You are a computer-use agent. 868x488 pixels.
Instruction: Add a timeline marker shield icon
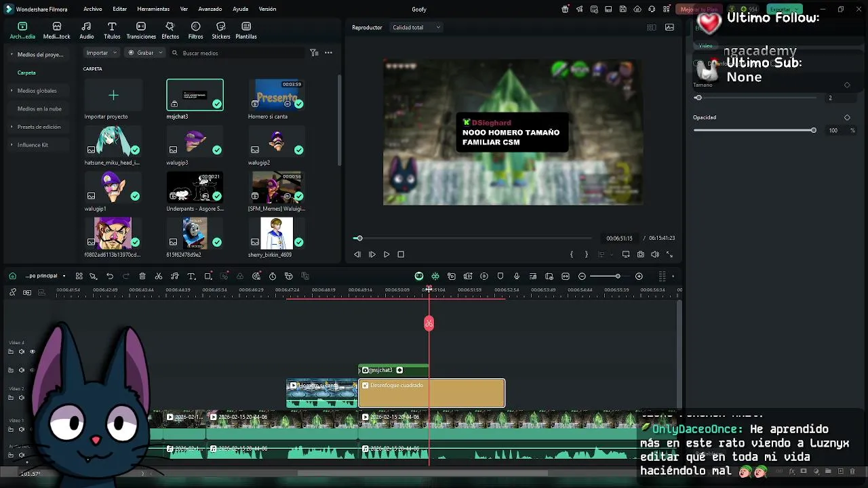pyautogui.click(x=500, y=277)
